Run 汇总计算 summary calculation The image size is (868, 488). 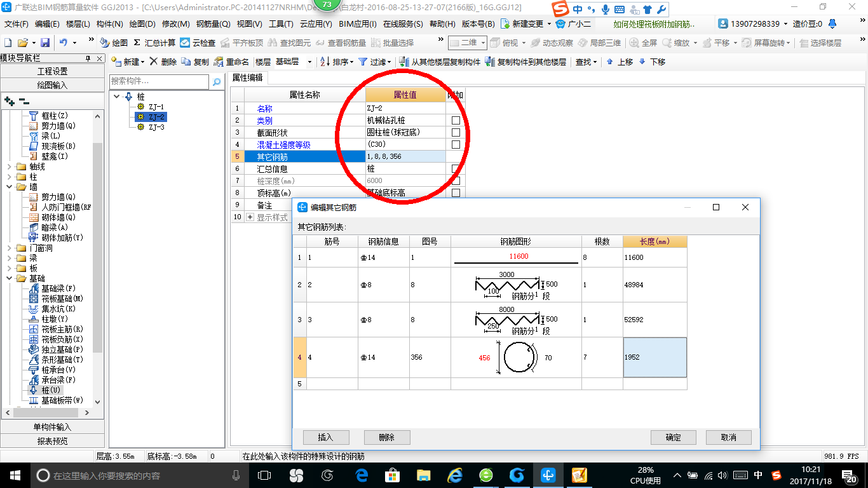[x=154, y=43]
